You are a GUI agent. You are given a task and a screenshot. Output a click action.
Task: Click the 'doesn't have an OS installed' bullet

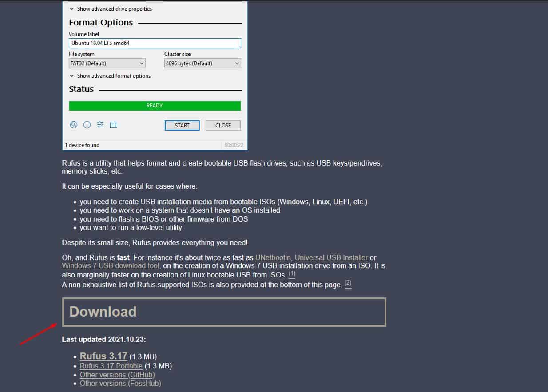(180, 210)
